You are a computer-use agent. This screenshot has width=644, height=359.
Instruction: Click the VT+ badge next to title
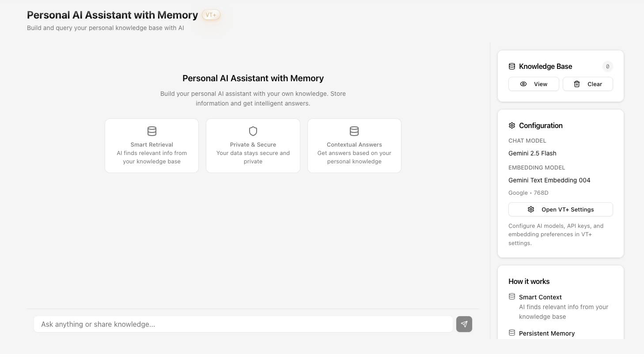(211, 15)
